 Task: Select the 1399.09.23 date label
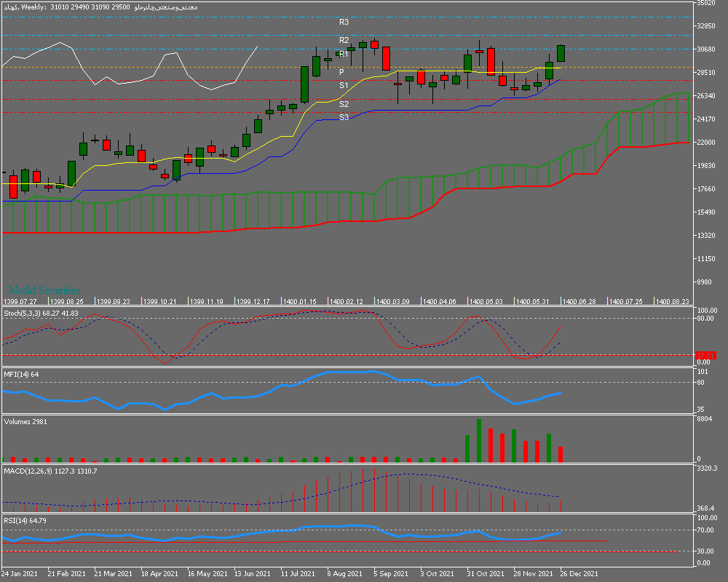pyautogui.click(x=114, y=301)
